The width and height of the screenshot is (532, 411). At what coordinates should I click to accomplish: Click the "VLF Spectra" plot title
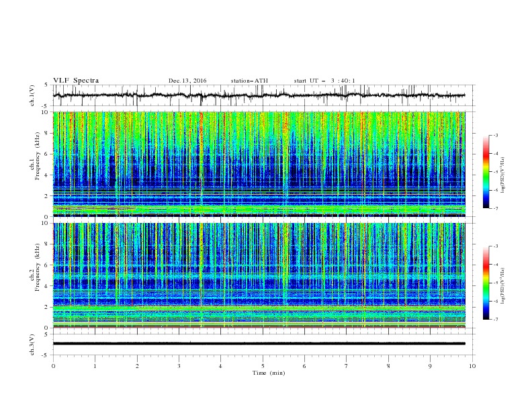[76, 81]
